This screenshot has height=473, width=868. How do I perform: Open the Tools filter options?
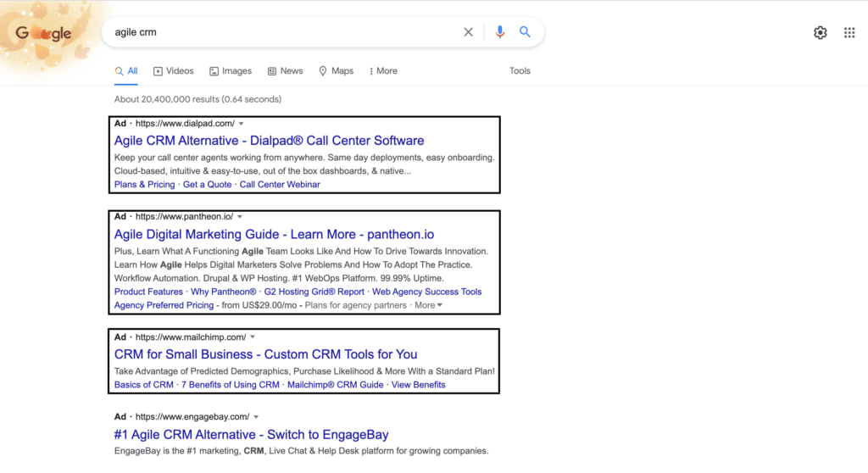click(520, 71)
